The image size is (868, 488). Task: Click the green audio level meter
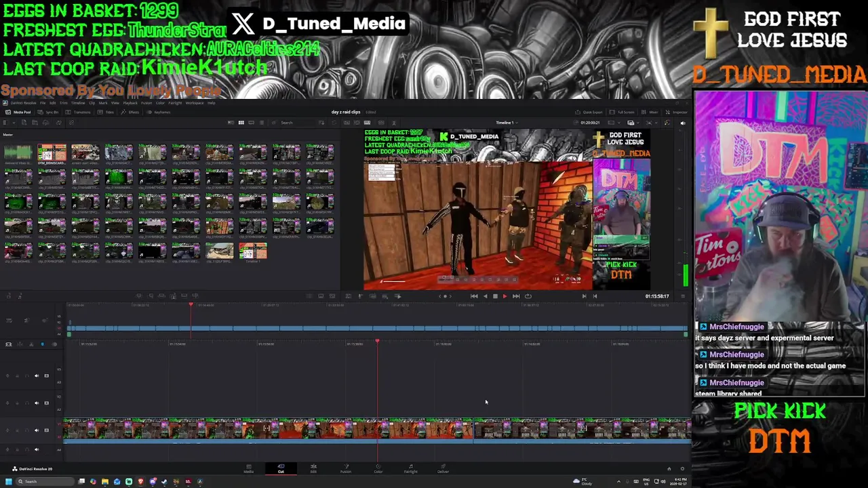(686, 274)
